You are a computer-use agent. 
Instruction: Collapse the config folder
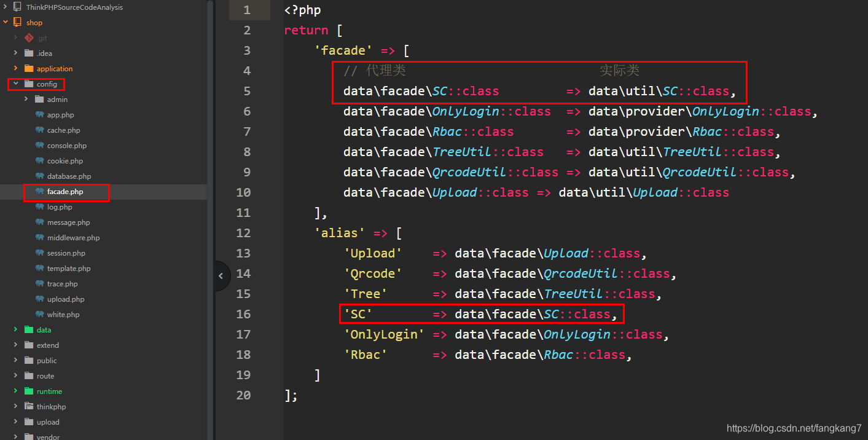15,84
